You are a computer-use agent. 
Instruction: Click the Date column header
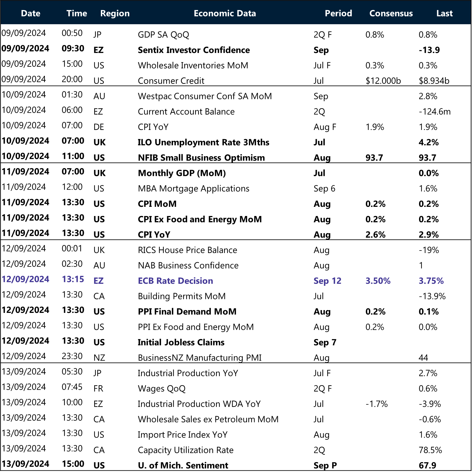click(31, 13)
